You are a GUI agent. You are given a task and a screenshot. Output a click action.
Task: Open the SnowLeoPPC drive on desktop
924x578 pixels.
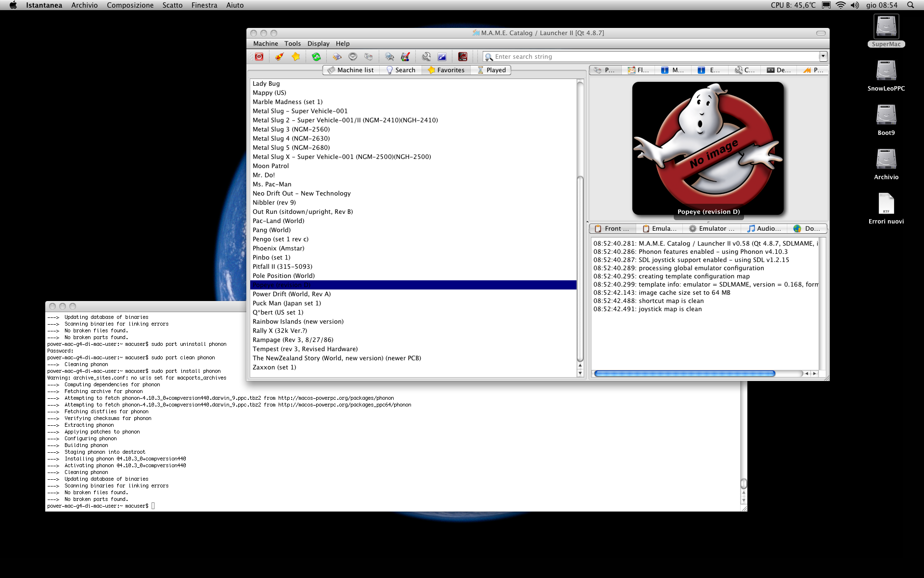pyautogui.click(x=886, y=71)
